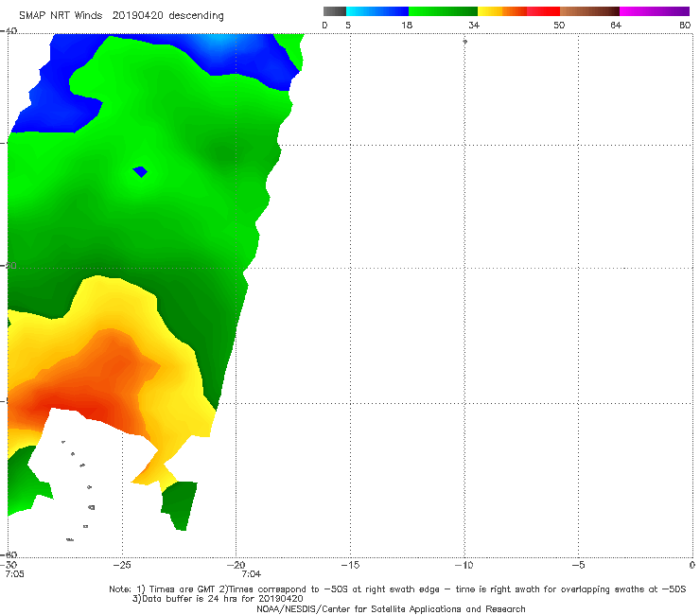The height and width of the screenshot is (615, 700).
Task: Click the '7:04' swath time label
Action: click(x=252, y=574)
